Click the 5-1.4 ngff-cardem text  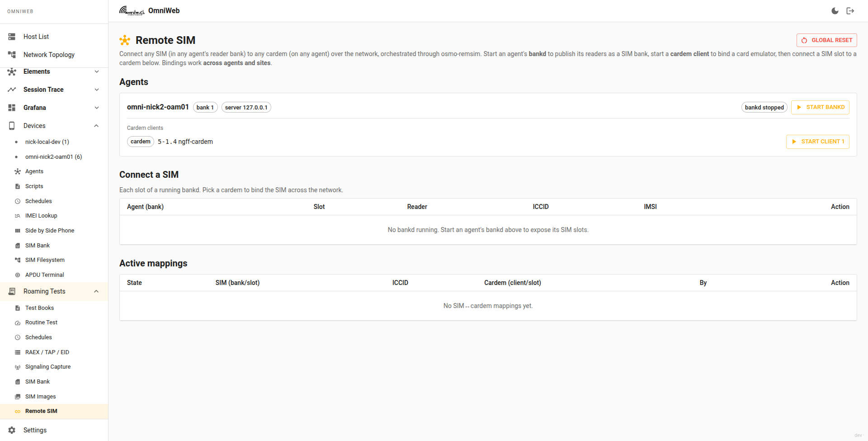[185, 142]
